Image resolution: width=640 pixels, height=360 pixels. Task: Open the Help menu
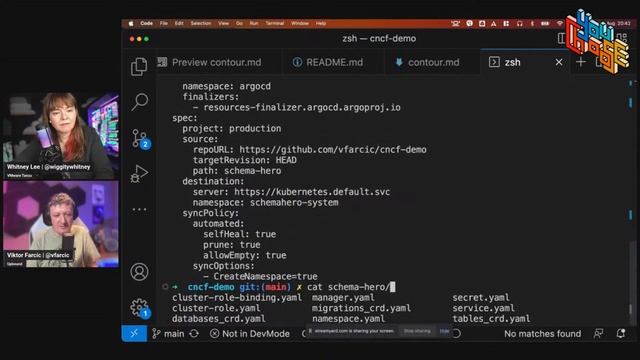tap(321, 24)
